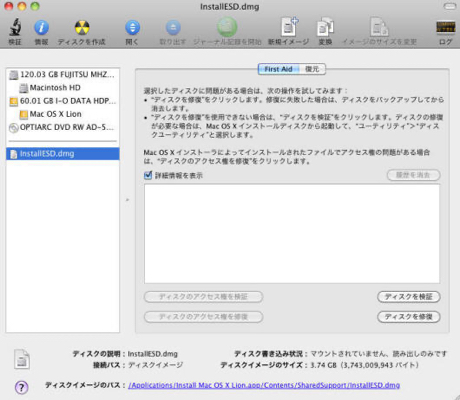The height and width of the screenshot is (400, 460).
Task: Select the 60.01 GB I-O DATA disk
Action: 63,101
